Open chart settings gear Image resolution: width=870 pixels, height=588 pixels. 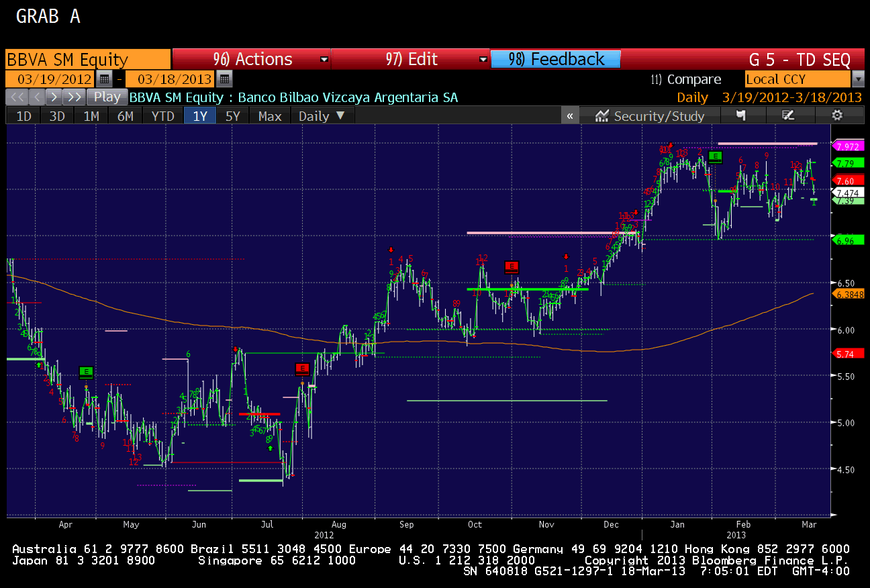[837, 115]
